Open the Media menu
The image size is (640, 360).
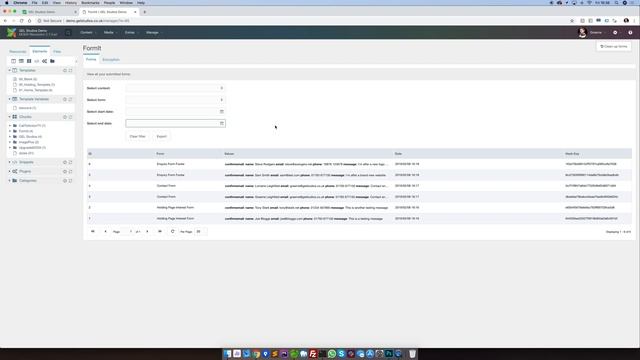pos(109,33)
